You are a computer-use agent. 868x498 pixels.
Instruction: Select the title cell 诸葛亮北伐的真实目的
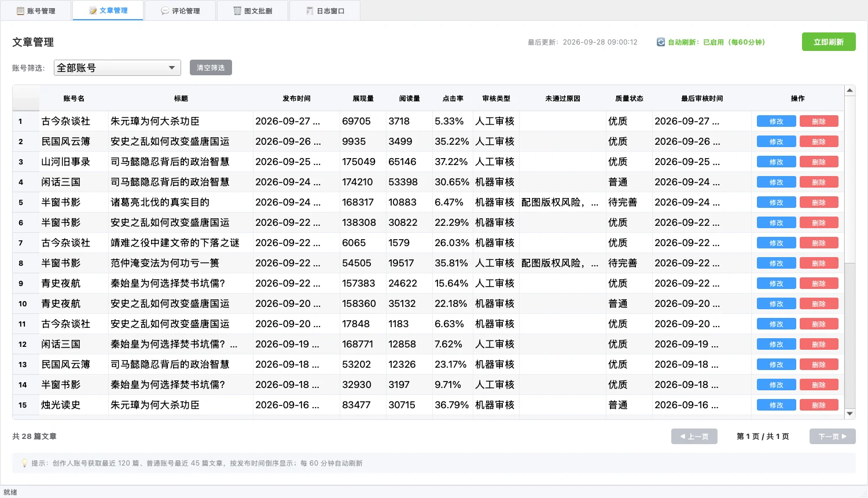pos(181,203)
